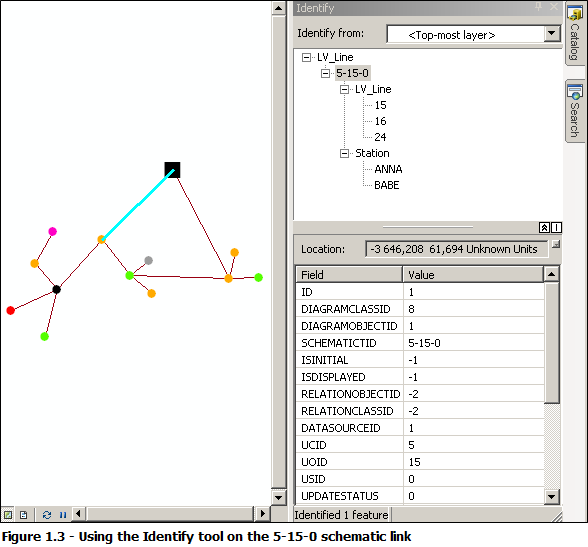Click the black circle junction node
This screenshot has width=588, height=547.
click(x=57, y=289)
